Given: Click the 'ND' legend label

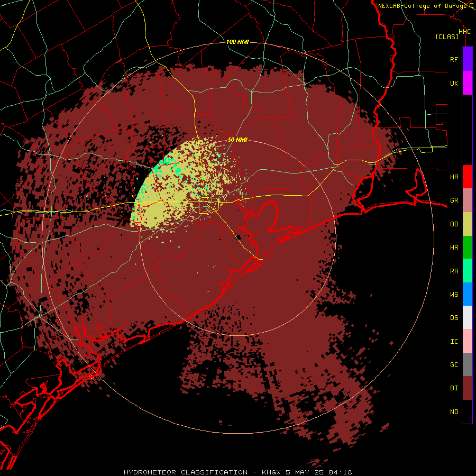Looking at the screenshot, I should pos(454,412).
